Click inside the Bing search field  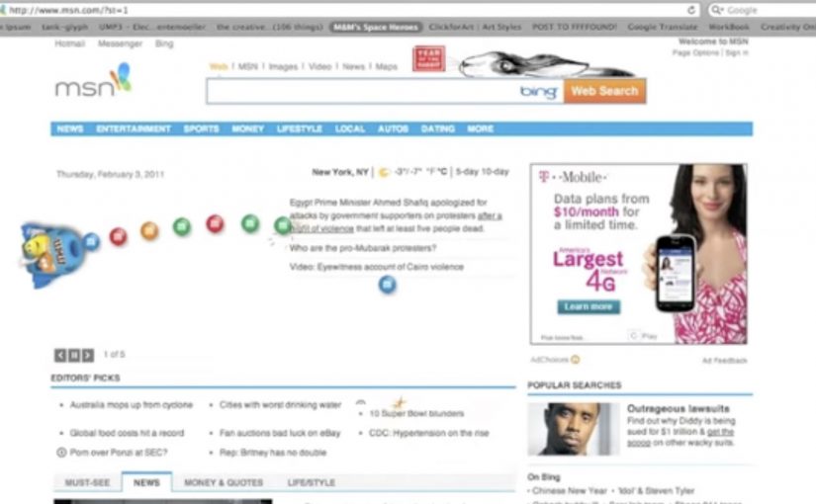(361, 92)
